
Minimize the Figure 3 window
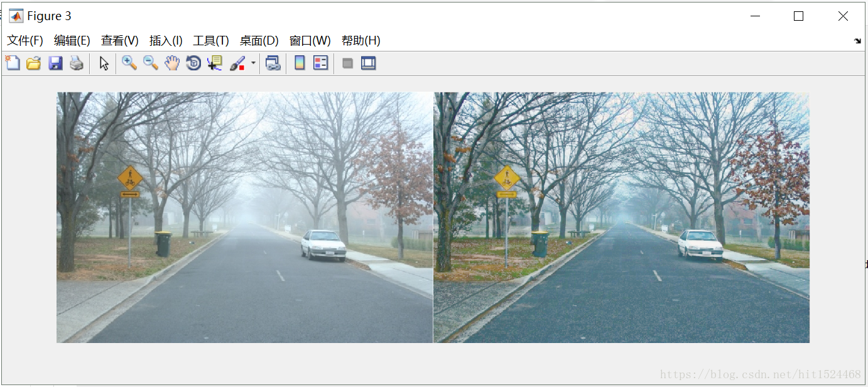click(x=754, y=16)
